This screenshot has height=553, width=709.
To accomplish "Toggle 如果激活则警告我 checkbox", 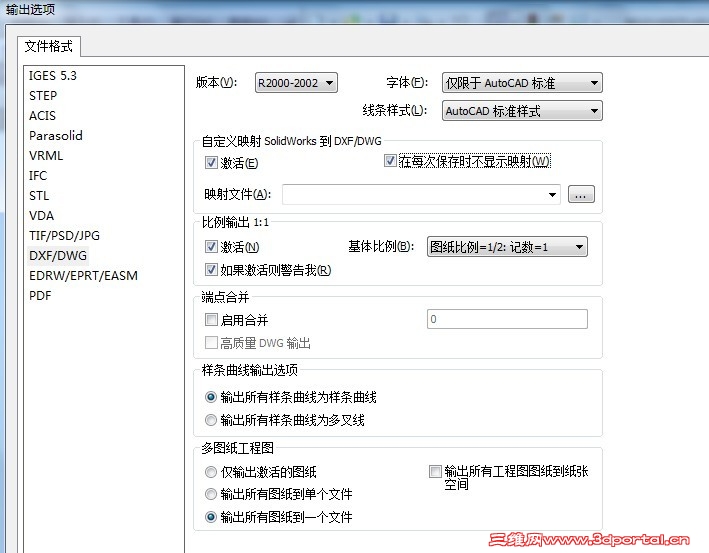I will pos(211,269).
